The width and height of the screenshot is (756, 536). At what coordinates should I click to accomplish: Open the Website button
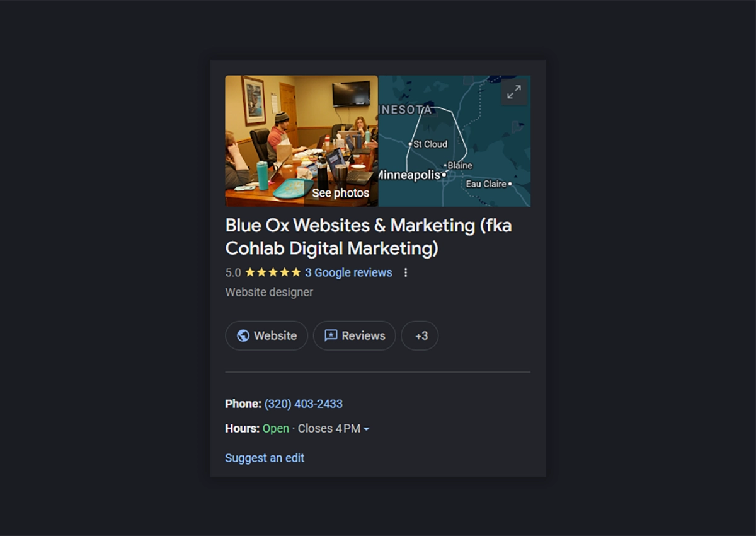click(266, 335)
